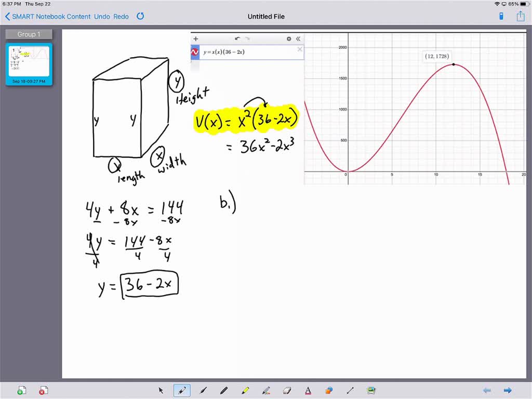
Task: Select the Line tool
Action: coord(350,390)
